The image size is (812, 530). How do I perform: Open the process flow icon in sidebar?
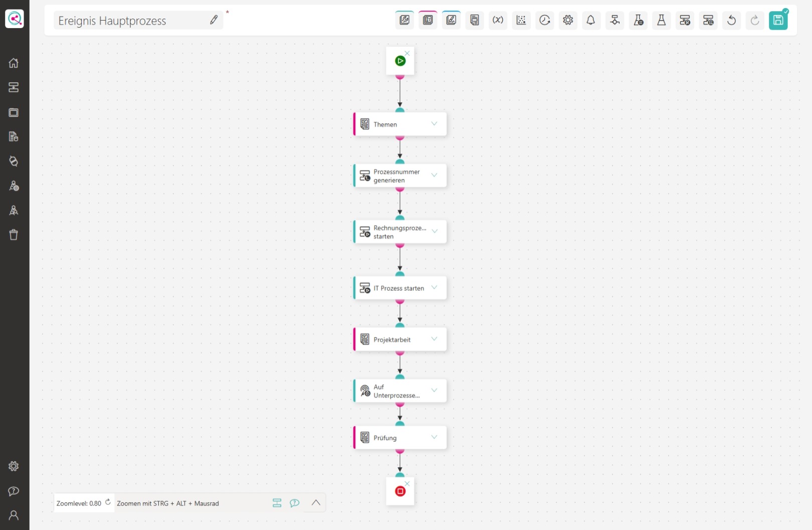coord(14,87)
